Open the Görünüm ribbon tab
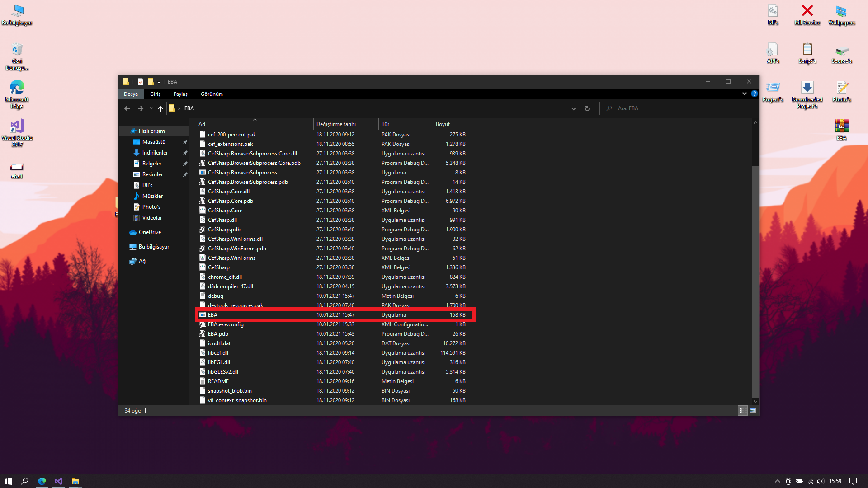This screenshot has width=868, height=488. tap(212, 94)
